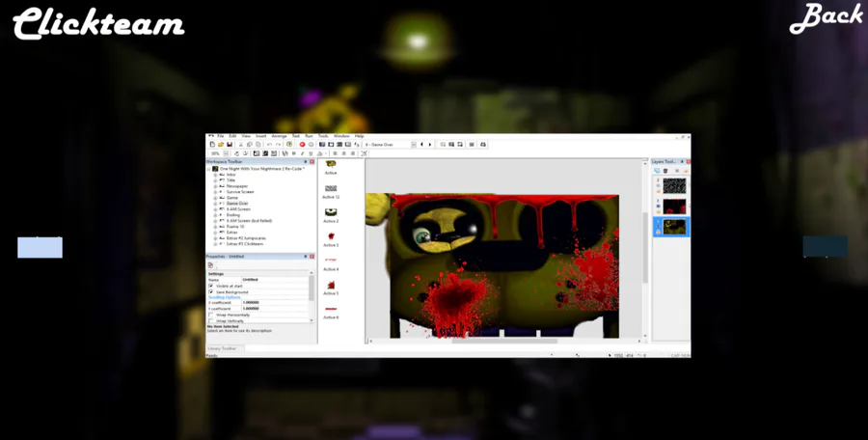Select the 6 AM Screen (but failed) frame

[249, 221]
